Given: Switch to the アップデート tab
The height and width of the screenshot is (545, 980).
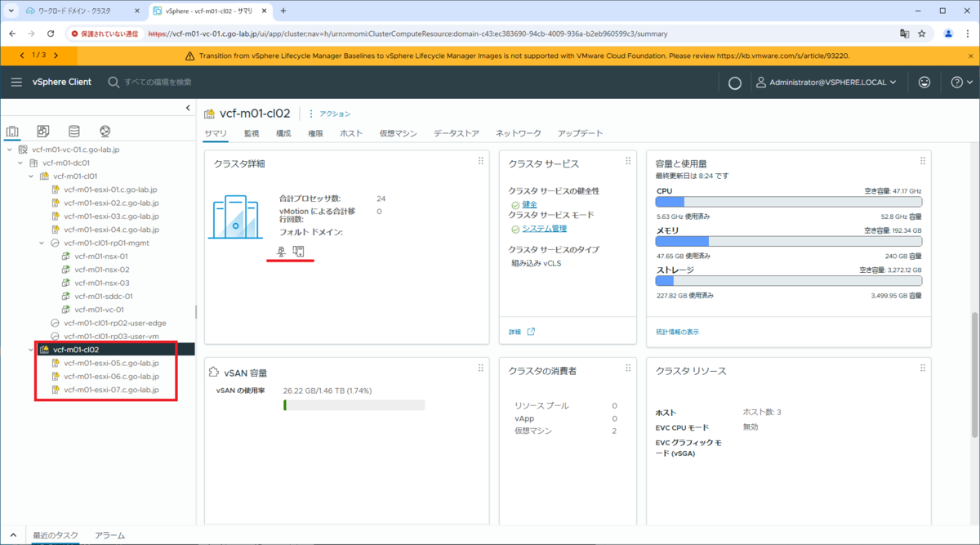Looking at the screenshot, I should pos(581,133).
